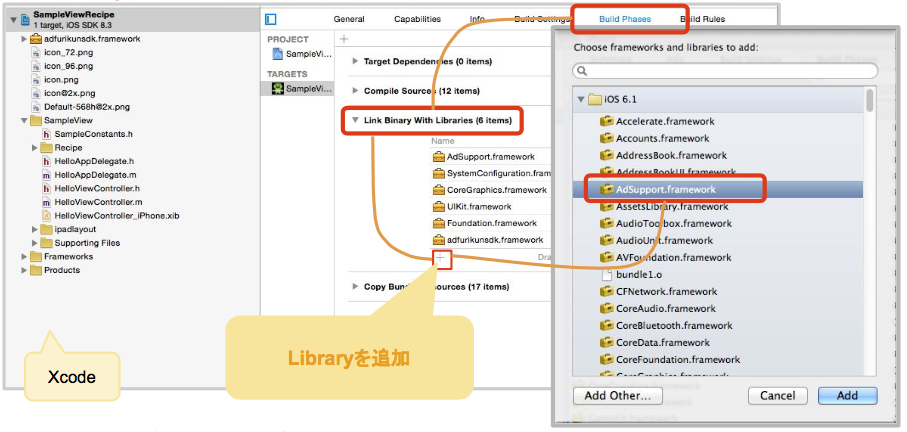The image size is (907, 432).
Task: Collapse the SampleView folder
Action: (24, 120)
